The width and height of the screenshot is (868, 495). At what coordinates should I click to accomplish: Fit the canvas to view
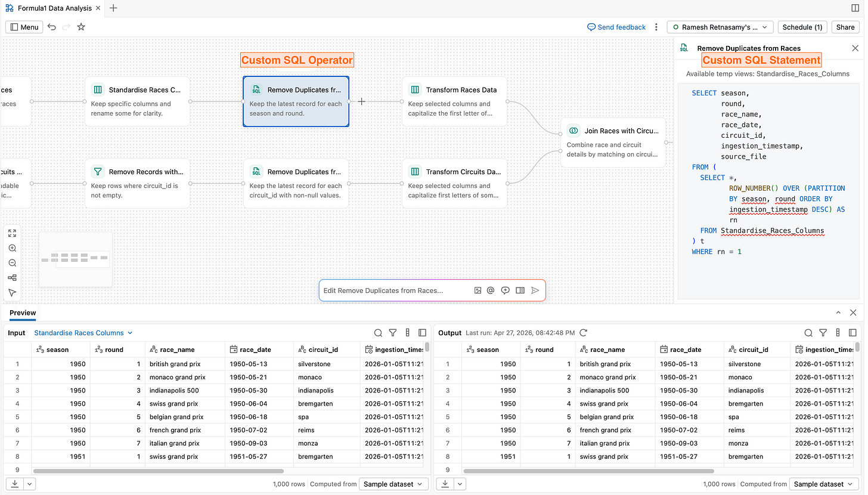pyautogui.click(x=12, y=233)
